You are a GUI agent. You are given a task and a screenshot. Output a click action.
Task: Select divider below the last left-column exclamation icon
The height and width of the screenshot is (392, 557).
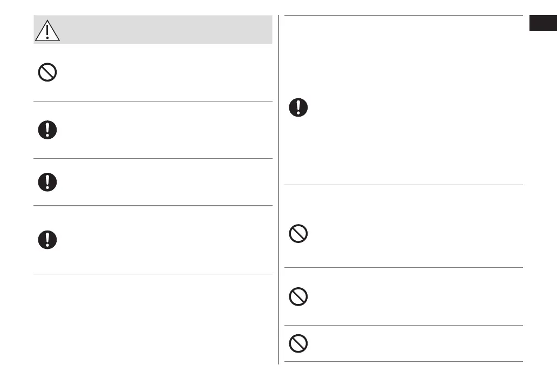tap(153, 274)
